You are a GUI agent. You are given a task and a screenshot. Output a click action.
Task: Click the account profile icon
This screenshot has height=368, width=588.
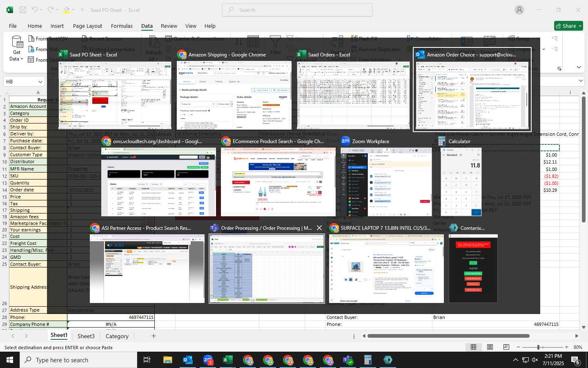coord(519,10)
